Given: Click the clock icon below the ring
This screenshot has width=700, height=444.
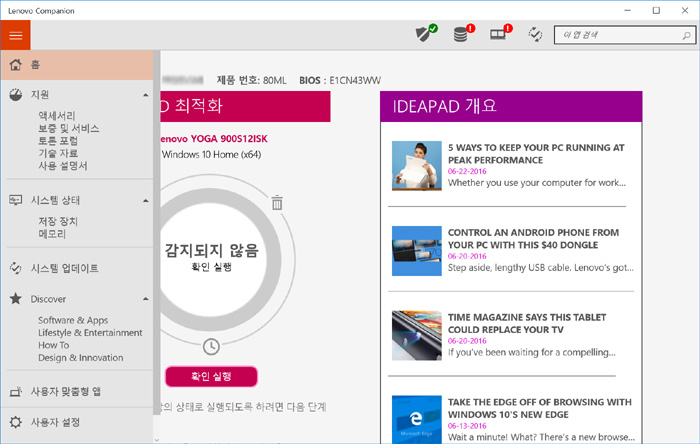Looking at the screenshot, I should (211, 347).
